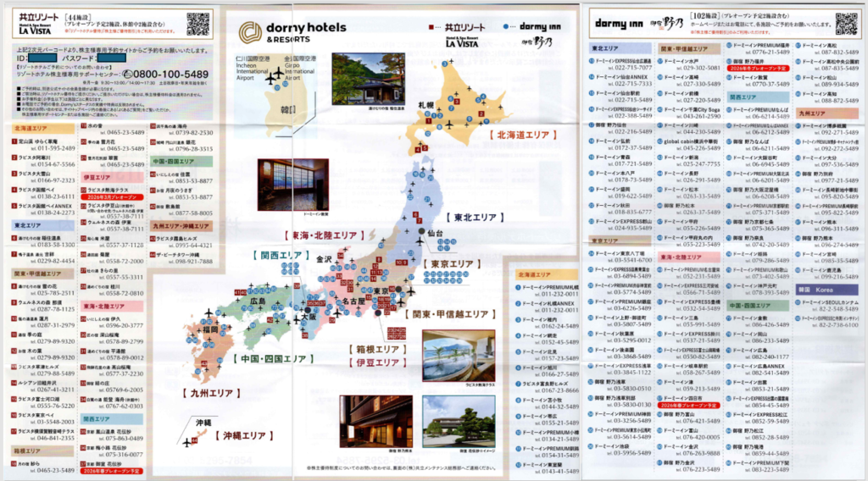The image size is (868, 481).
Task: Open the 稲住温泉 building photo near Korea map
Action: (368, 79)
